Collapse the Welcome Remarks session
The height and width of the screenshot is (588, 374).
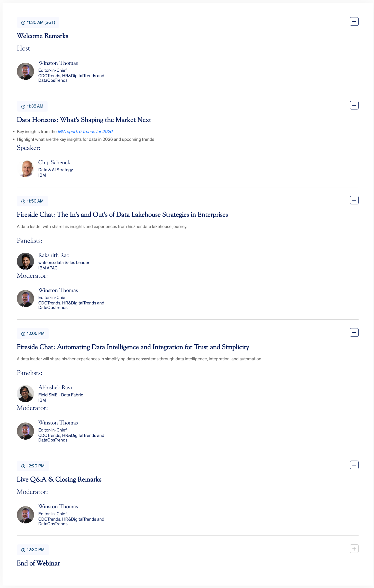coord(354,22)
